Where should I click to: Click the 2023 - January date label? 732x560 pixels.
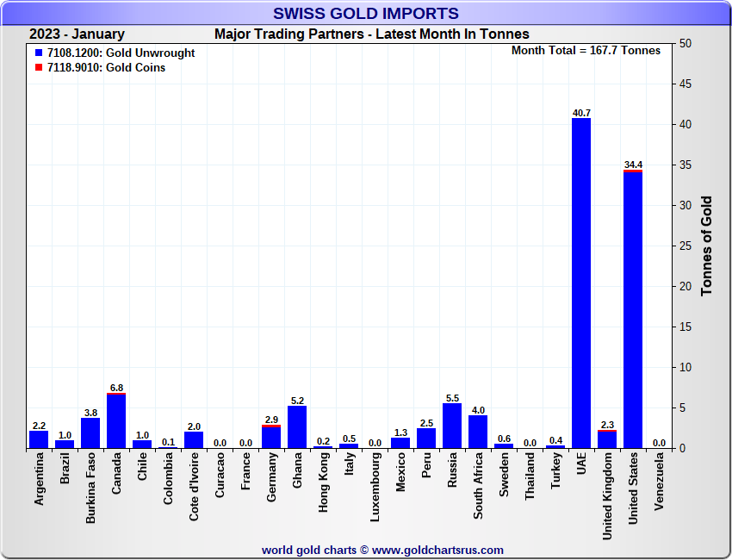[x=77, y=34]
